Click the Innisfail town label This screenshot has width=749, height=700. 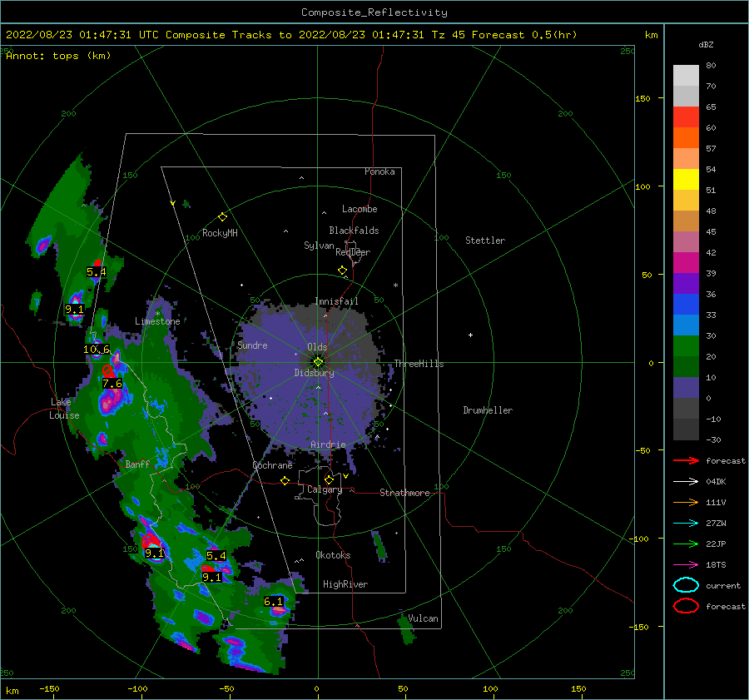337,301
